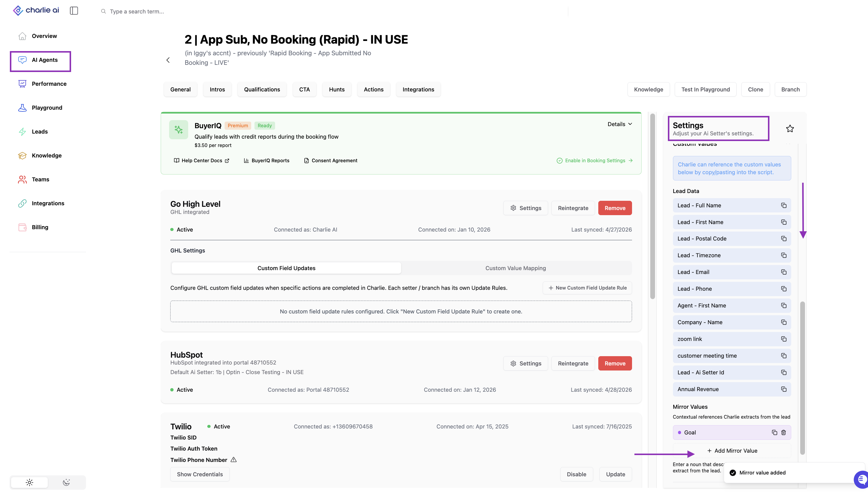This screenshot has width=868, height=496.
Task: Open the agent Integrations tab
Action: click(418, 90)
